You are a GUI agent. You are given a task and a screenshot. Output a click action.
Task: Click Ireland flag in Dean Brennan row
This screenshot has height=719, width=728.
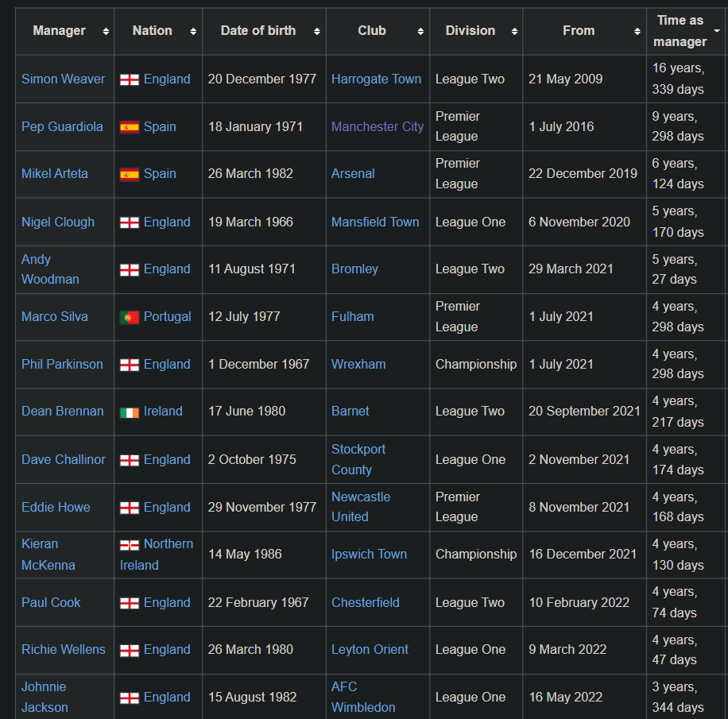tap(130, 412)
